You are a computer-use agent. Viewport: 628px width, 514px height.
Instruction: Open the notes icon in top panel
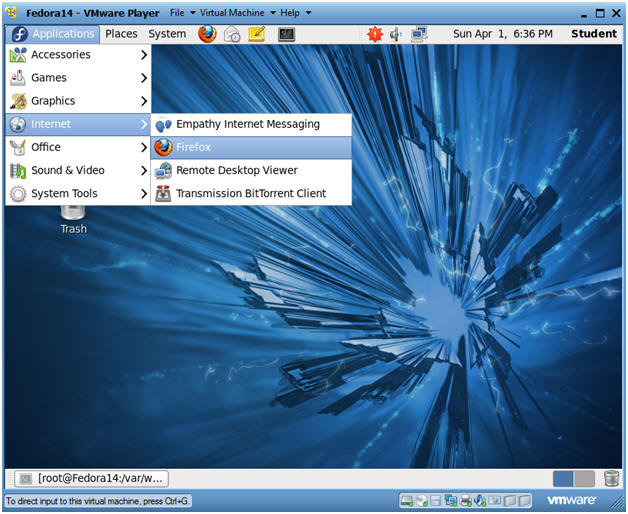pyautogui.click(x=257, y=34)
